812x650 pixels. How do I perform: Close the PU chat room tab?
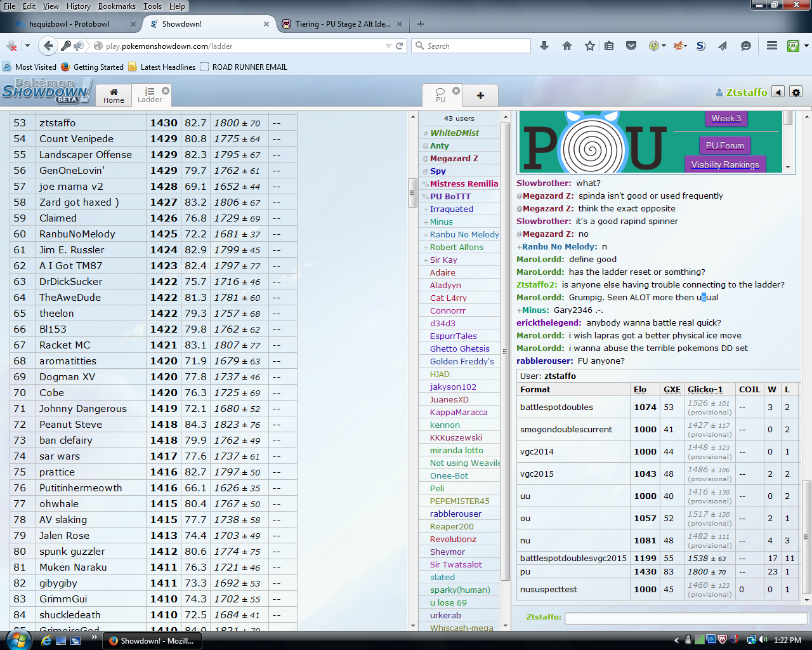[x=456, y=91]
